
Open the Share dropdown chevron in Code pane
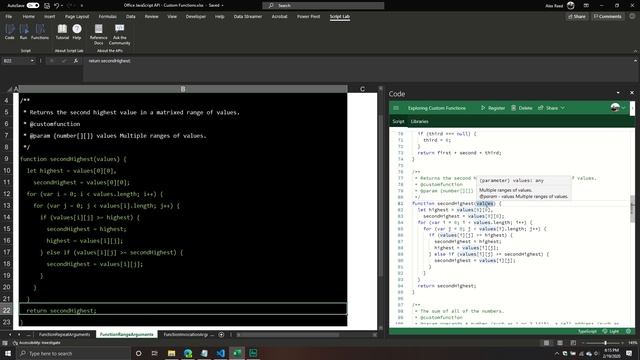[563, 108]
